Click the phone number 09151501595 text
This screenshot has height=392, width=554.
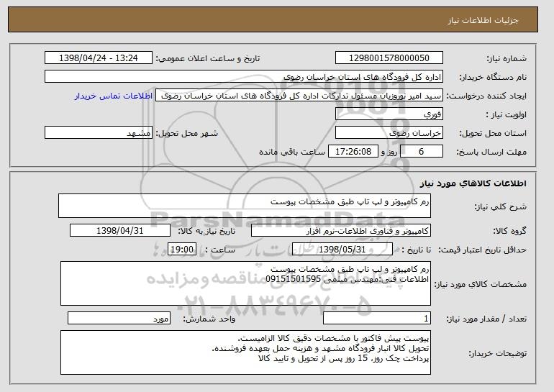[293, 279]
